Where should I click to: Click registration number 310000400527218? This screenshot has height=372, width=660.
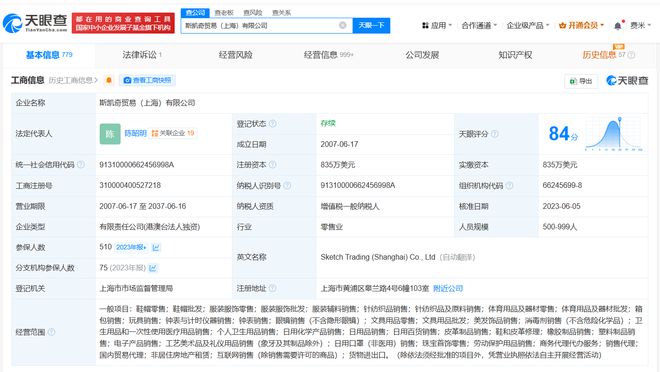pos(130,185)
